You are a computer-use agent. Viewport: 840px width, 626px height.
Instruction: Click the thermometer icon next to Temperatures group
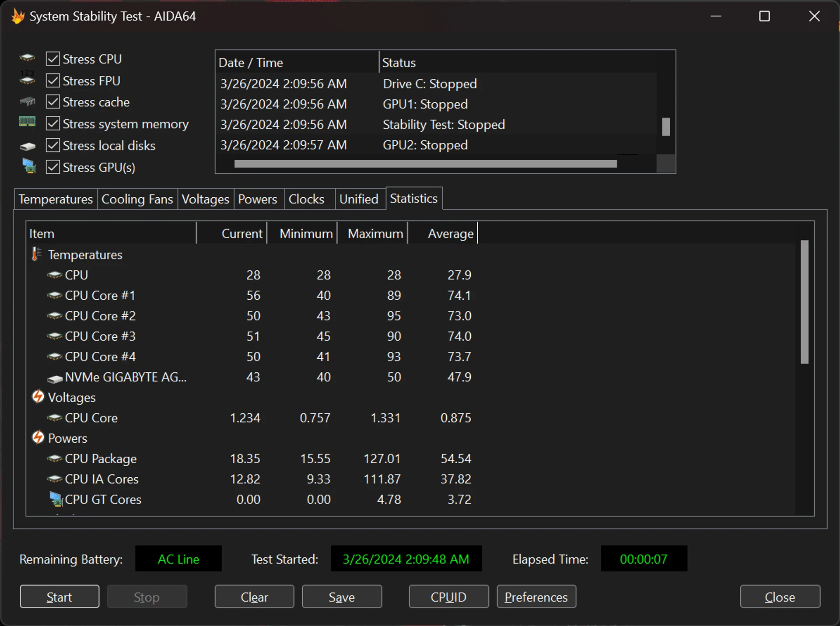(x=37, y=254)
